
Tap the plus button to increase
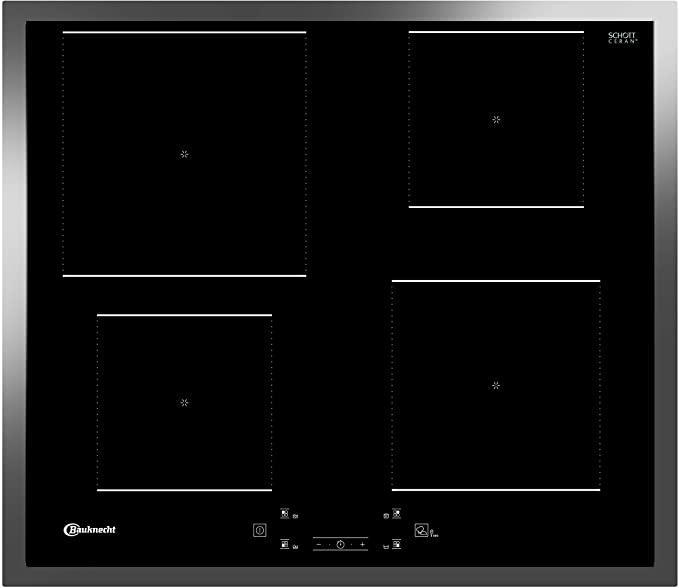pos(362,545)
